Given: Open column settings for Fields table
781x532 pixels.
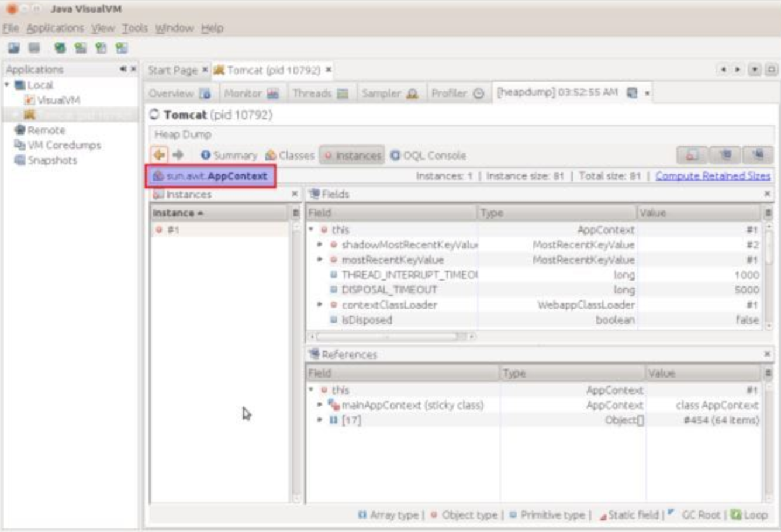Looking at the screenshot, I should [x=768, y=213].
